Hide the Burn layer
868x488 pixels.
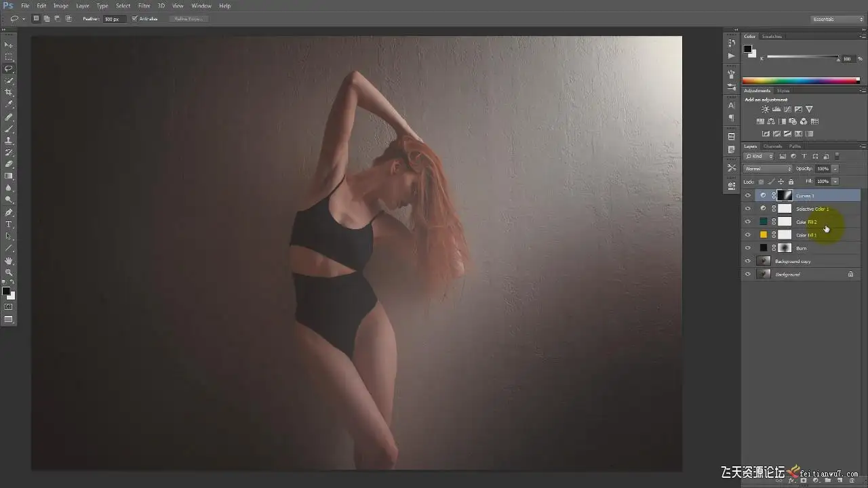point(748,248)
